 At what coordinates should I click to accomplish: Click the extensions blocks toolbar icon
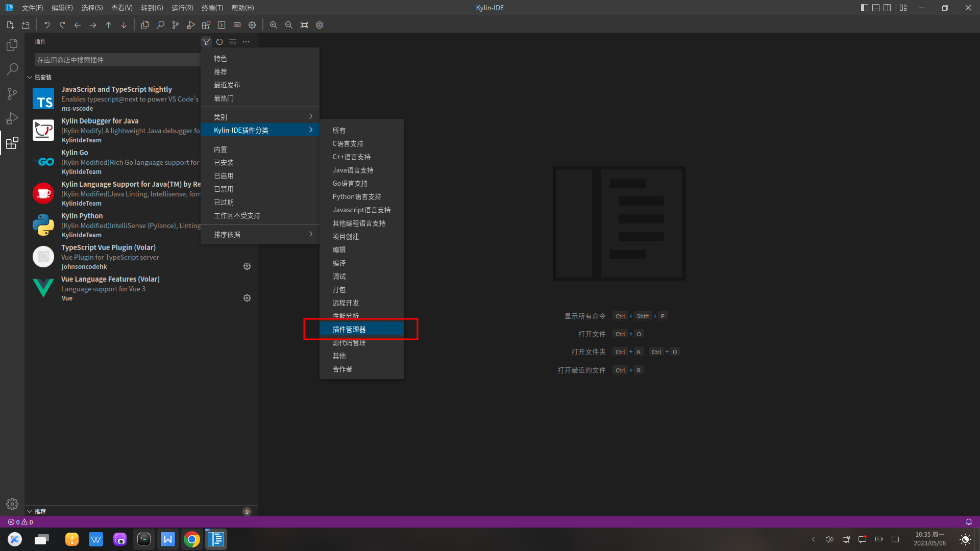point(206,25)
